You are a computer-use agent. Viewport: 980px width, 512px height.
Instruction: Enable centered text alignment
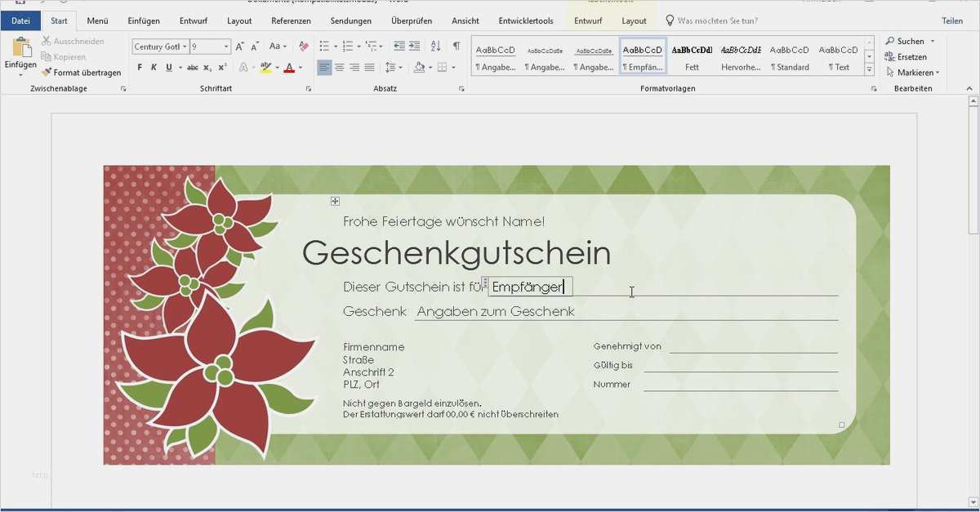point(339,67)
